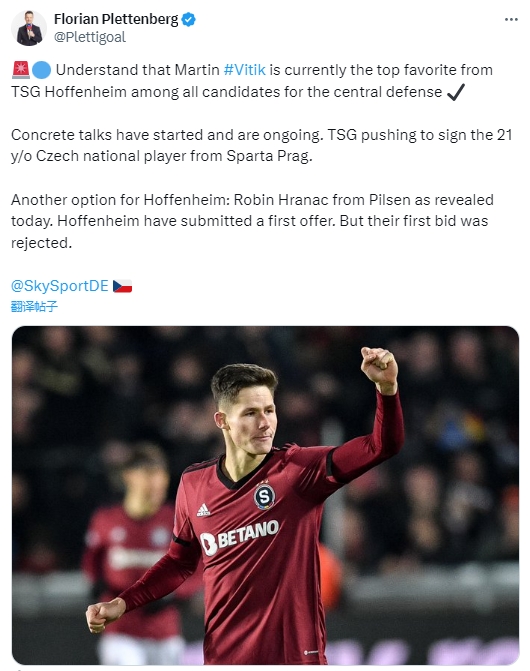Open the three-dot more options menu
Viewport: 530px width, 671px height.
[511, 20]
